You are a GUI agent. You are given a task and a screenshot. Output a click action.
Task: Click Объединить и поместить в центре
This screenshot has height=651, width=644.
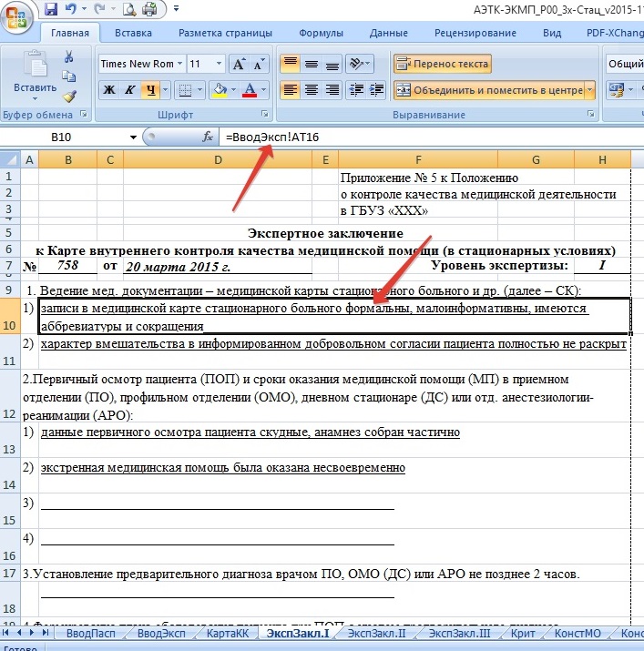point(489,90)
